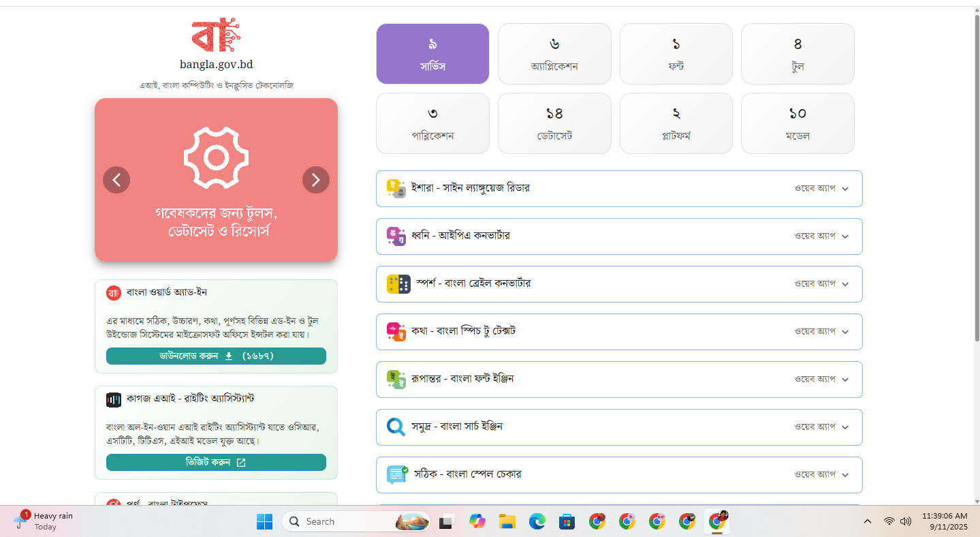Select the কাগজ এআই writing assistant icon

(113, 399)
